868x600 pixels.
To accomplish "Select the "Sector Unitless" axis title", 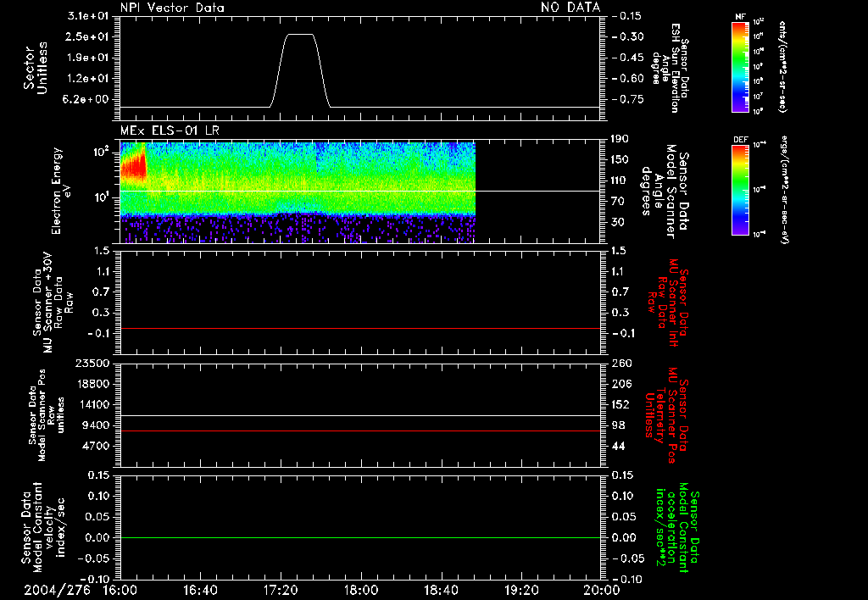I will pos(36,68).
